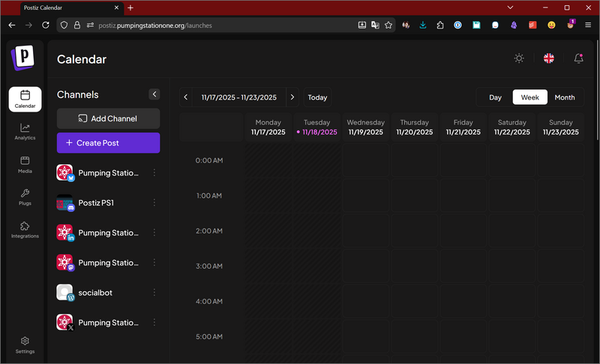Click the Postiz logo icon
The height and width of the screenshot is (364, 600).
coord(24,57)
